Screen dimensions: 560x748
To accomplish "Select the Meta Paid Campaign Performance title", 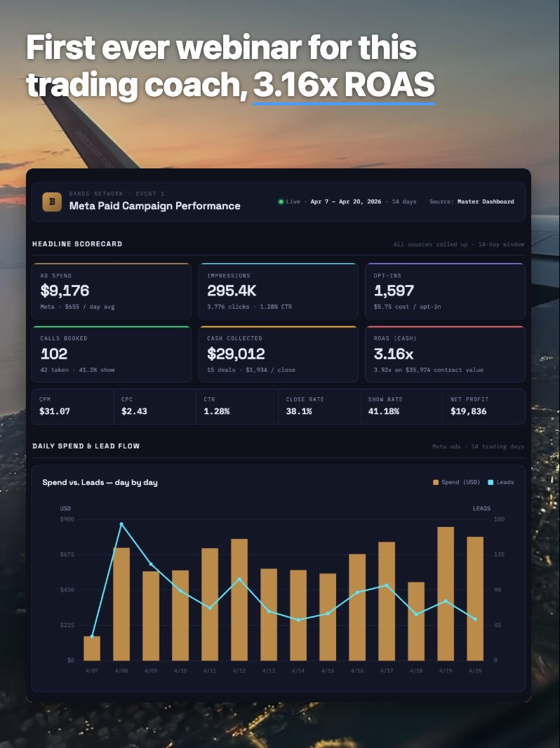I will 154,206.
